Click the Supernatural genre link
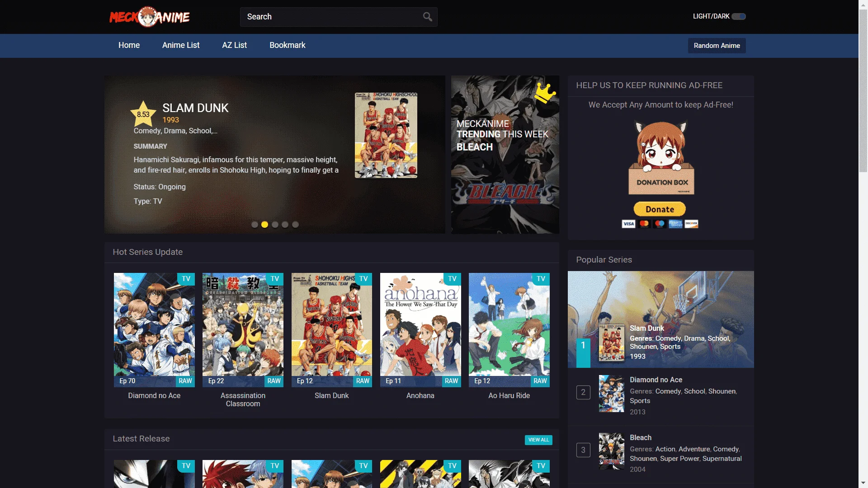 pos(722,458)
